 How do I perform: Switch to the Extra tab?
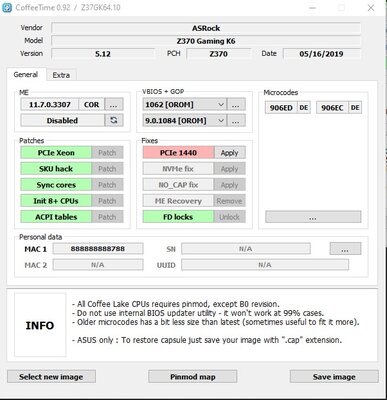pos(61,75)
